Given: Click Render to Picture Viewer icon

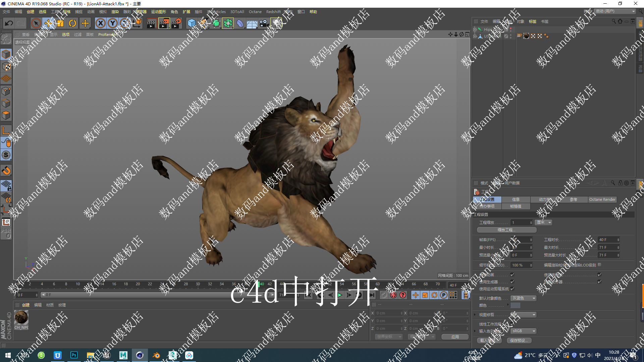Looking at the screenshot, I should click(164, 23).
